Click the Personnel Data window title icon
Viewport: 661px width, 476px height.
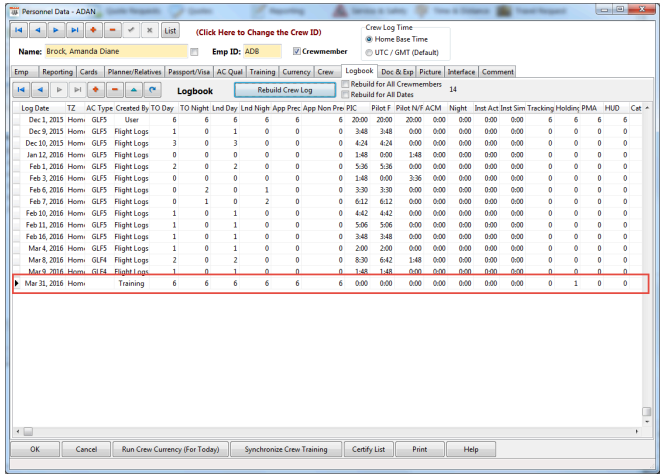tap(14, 11)
